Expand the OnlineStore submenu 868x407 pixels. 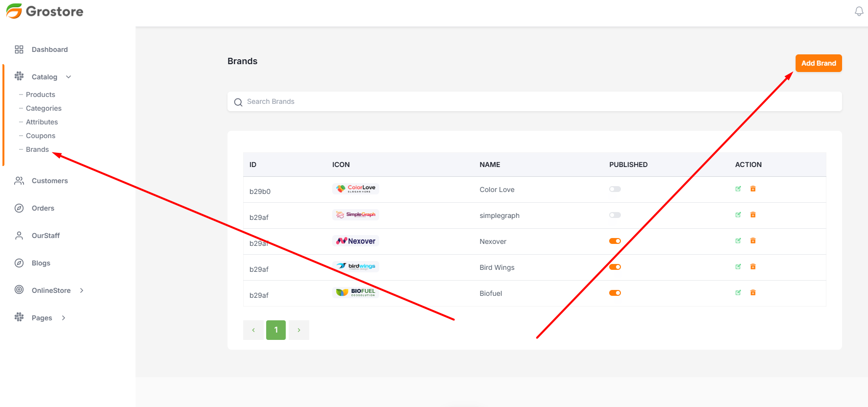[x=82, y=290]
